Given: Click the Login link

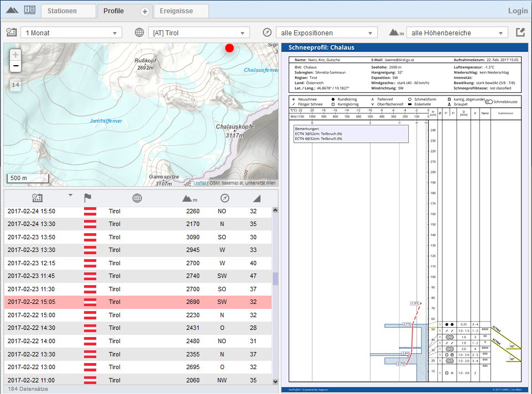Looking at the screenshot, I should tap(518, 11).
